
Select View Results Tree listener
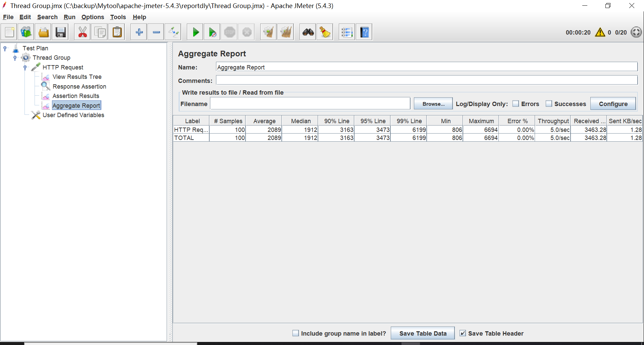pyautogui.click(x=77, y=77)
